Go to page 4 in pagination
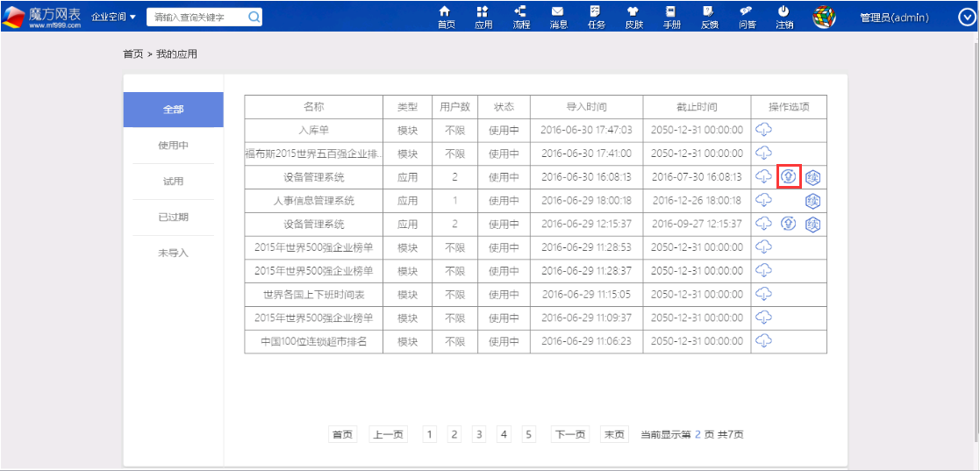This screenshot has height=471, width=980. pos(504,435)
